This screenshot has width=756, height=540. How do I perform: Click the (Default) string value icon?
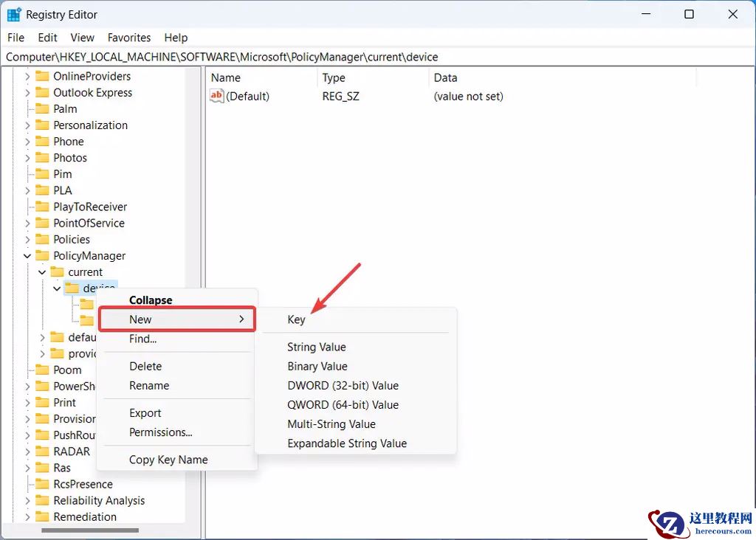point(216,96)
